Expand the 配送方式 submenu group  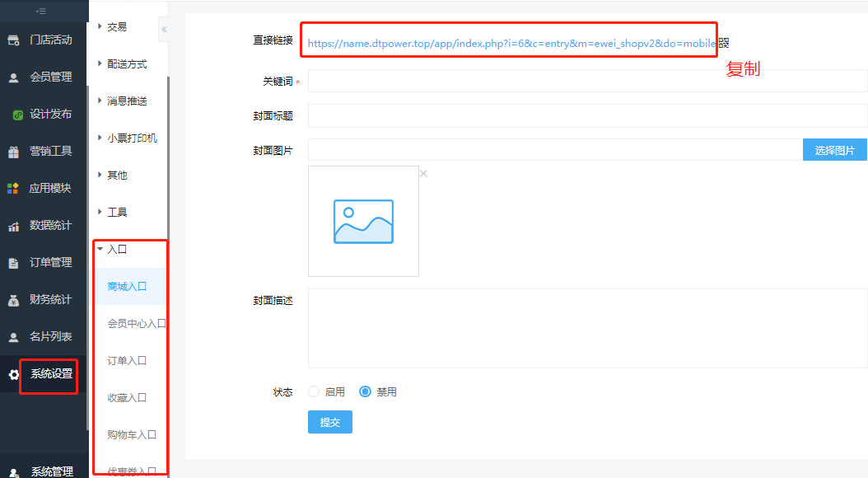click(123, 63)
